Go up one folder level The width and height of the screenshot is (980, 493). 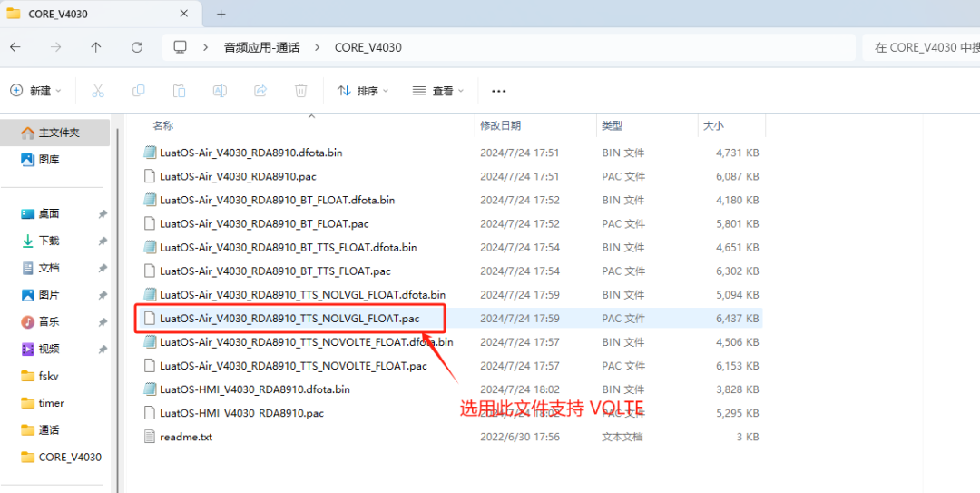[x=95, y=47]
